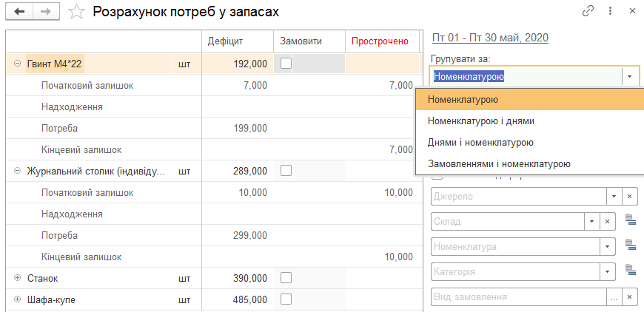Expand the Шафа-купе row
The image size is (644, 312).
[x=17, y=299]
